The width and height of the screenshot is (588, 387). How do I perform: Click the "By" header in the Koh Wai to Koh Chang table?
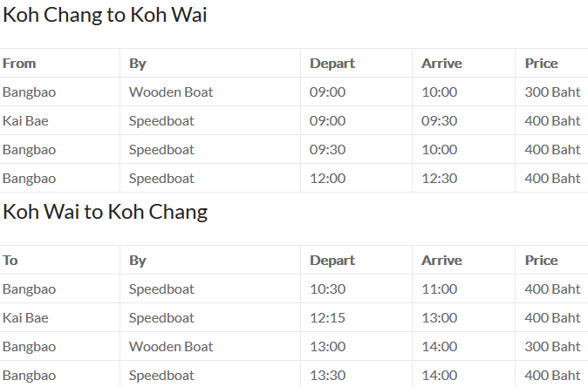click(x=138, y=260)
